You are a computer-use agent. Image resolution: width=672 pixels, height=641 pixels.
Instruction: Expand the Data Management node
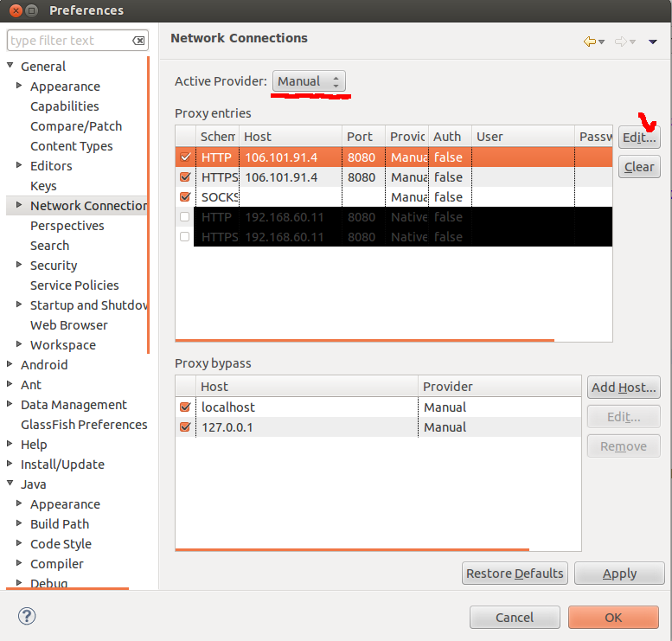click(10, 403)
